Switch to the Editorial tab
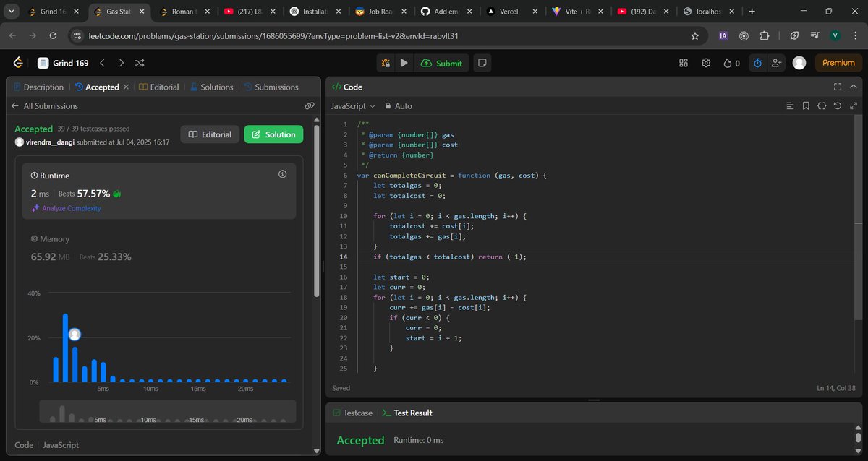The width and height of the screenshot is (868, 461). 158,87
